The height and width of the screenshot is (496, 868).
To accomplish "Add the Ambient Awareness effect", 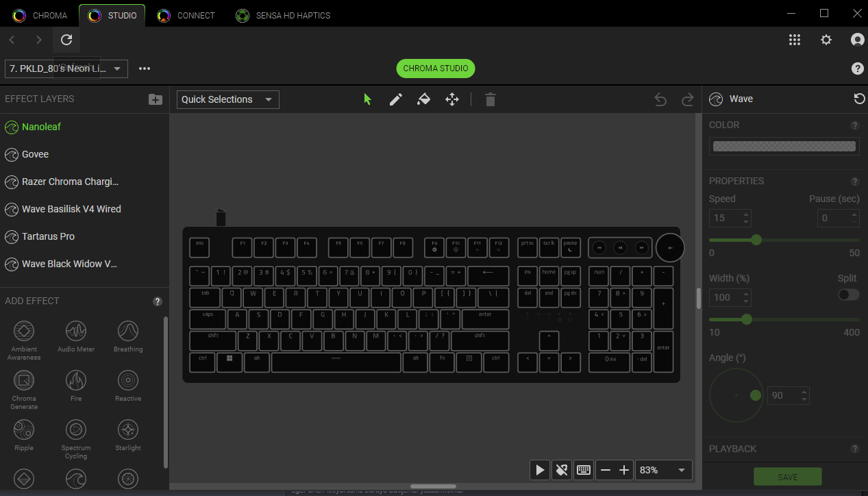I will pyautogui.click(x=24, y=340).
